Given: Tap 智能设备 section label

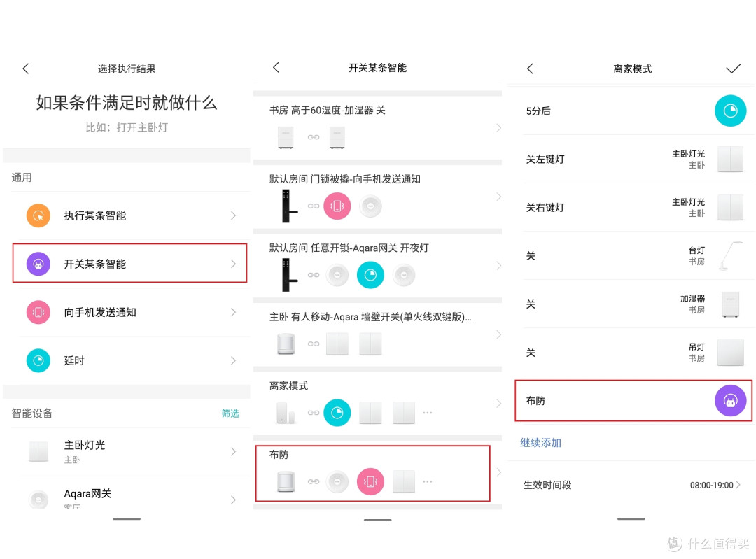Looking at the screenshot, I should 31,413.
